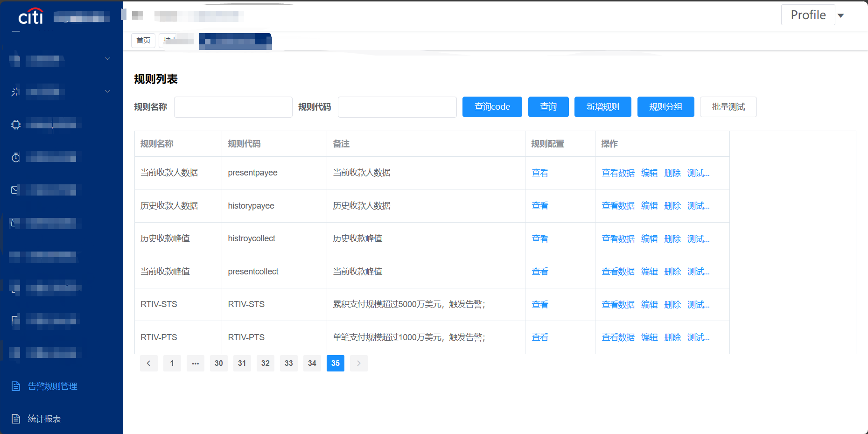This screenshot has height=434, width=868.
Task: Click into the 规则名称 search field
Action: (x=233, y=107)
